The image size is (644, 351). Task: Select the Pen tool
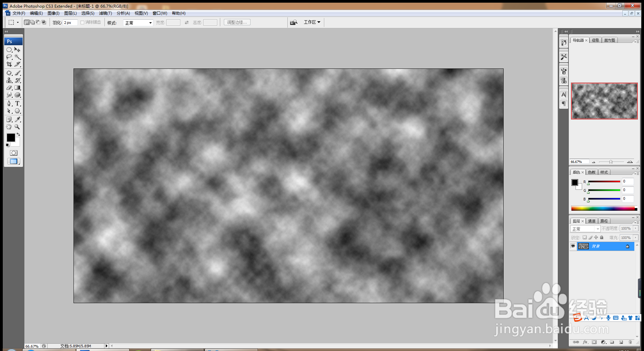click(x=9, y=103)
